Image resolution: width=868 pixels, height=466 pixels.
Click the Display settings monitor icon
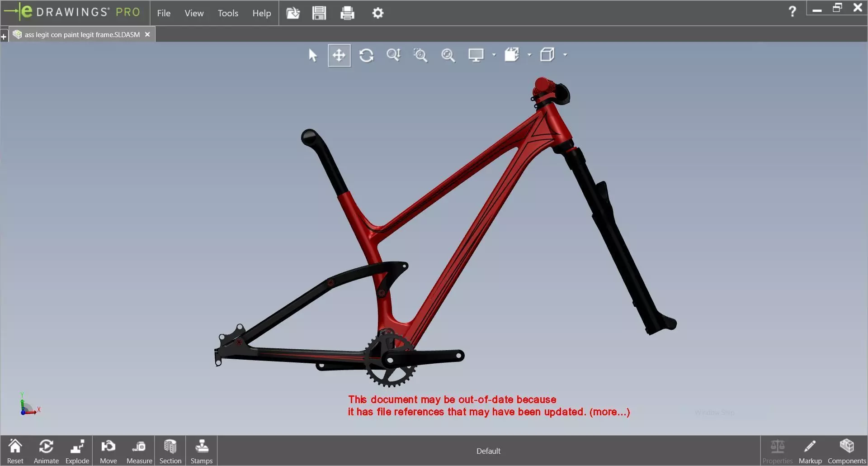click(x=476, y=55)
